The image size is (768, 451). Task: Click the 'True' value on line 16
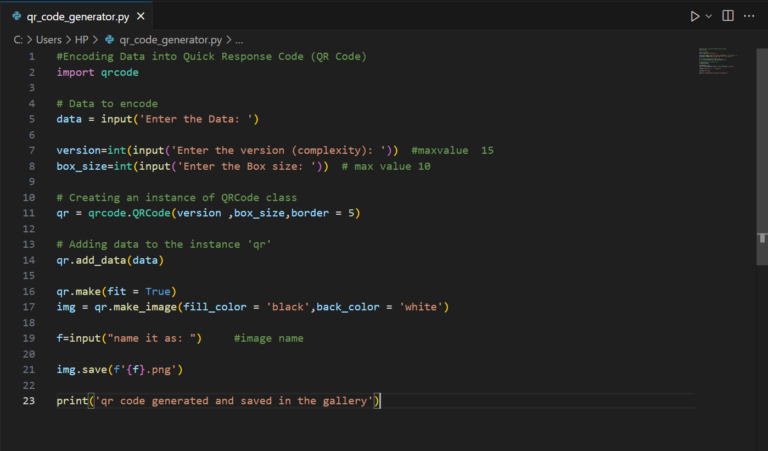(x=158, y=291)
